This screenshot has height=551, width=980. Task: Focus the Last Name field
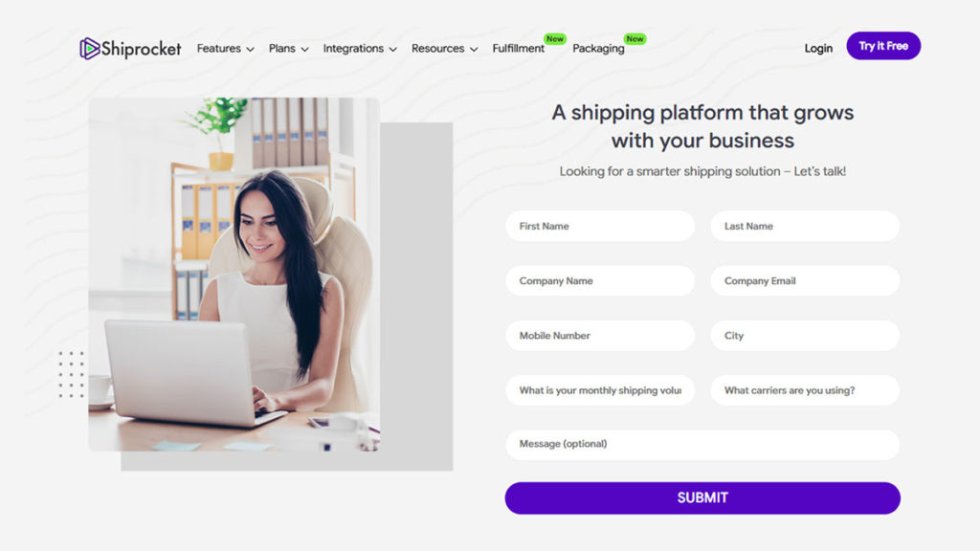(805, 226)
